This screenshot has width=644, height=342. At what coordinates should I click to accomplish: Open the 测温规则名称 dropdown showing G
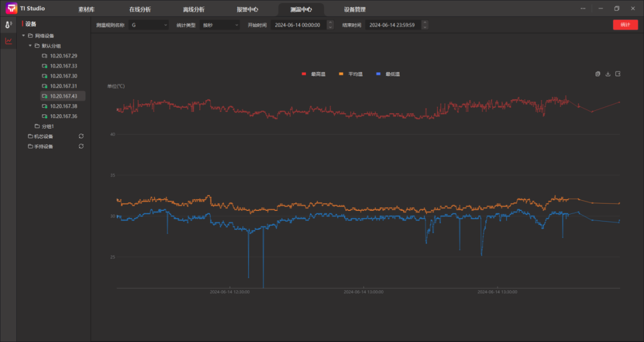coord(148,25)
